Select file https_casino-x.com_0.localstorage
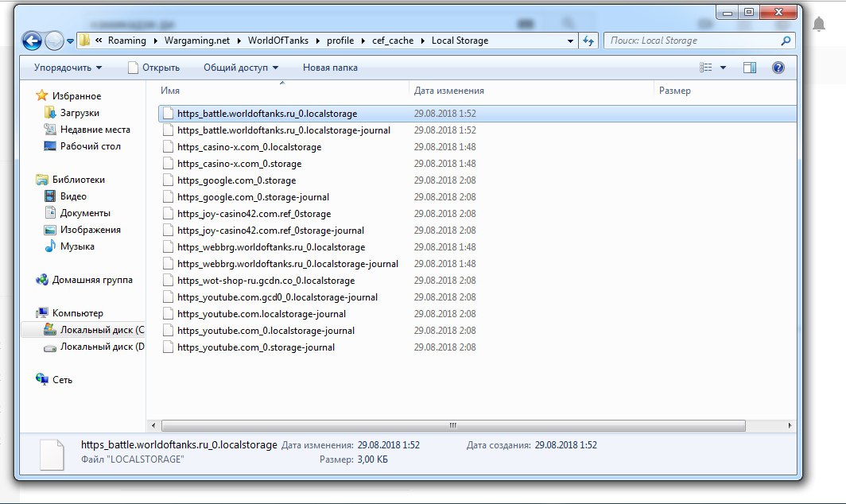The width and height of the screenshot is (846, 504). pos(250,147)
